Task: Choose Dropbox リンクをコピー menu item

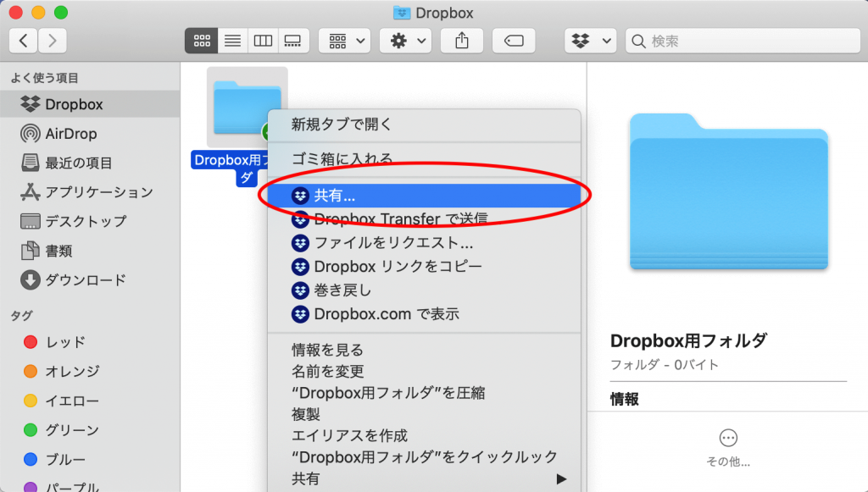Action: coord(424,267)
